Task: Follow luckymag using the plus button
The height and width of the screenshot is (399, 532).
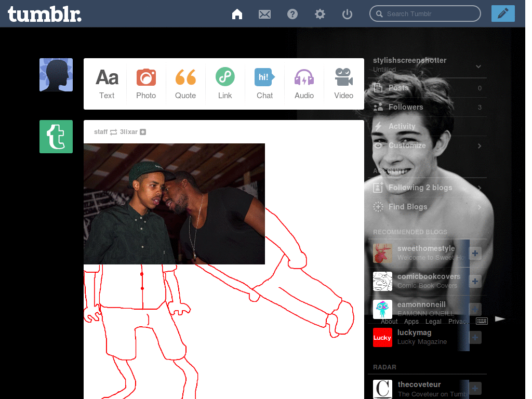Action: point(474,337)
